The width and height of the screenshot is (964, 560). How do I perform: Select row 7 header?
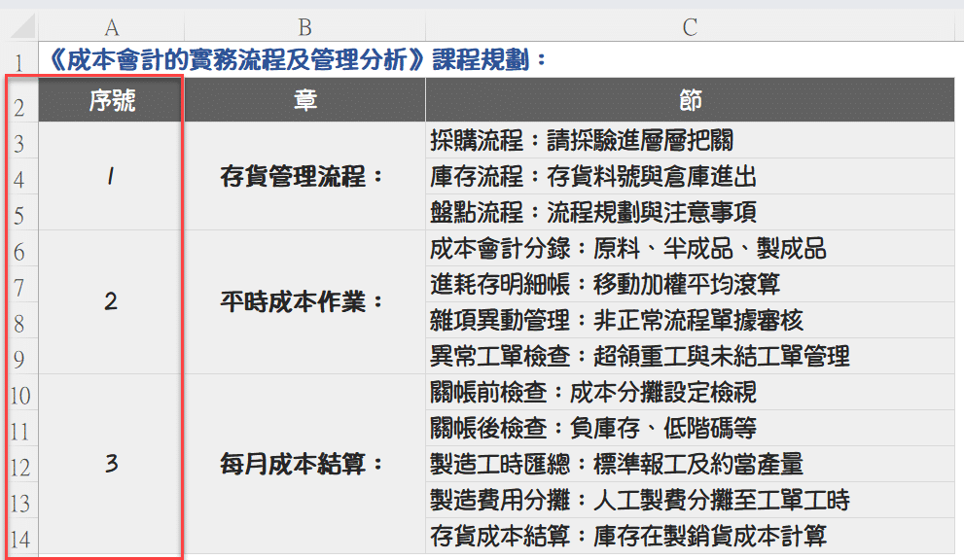click(19, 284)
